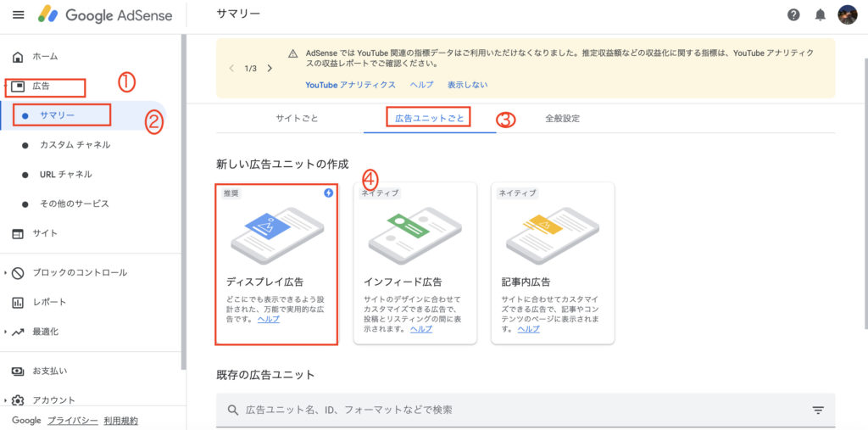Open the YouTube アナリティクス link
The width and height of the screenshot is (868, 430).
[x=350, y=85]
